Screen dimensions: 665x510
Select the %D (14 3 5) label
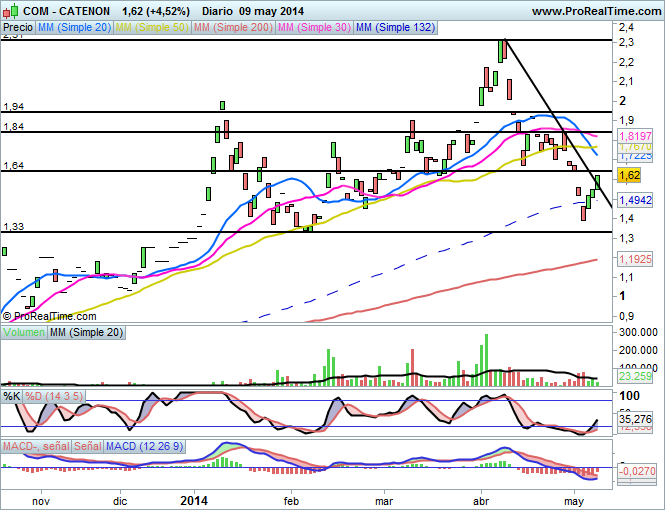click(x=56, y=397)
